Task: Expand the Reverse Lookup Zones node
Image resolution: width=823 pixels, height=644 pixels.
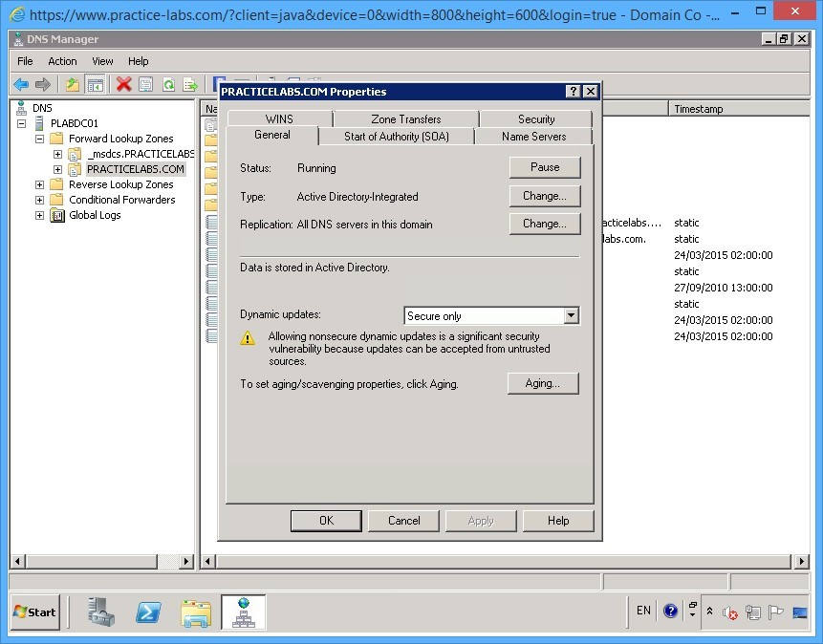Action: tap(39, 183)
